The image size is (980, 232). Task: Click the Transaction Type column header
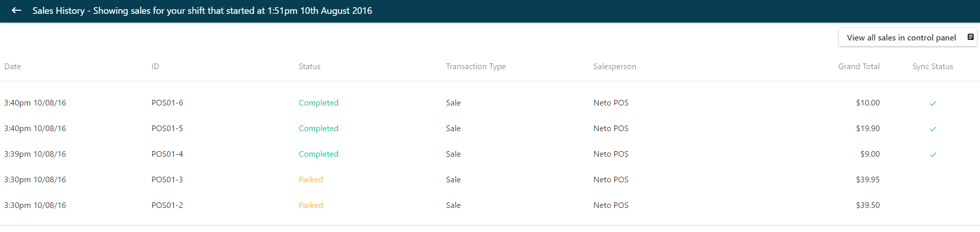tap(476, 67)
